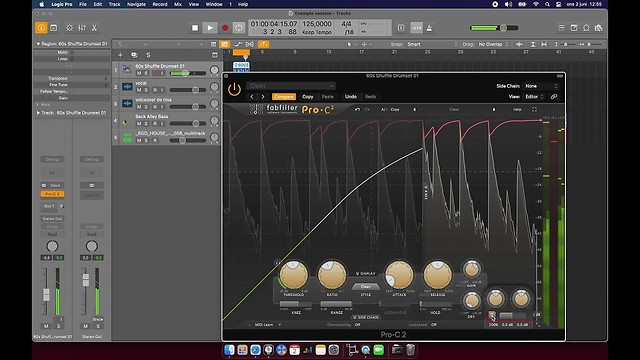
Task: Adjust the master volume slider in control bar
Action: click(x=494, y=28)
